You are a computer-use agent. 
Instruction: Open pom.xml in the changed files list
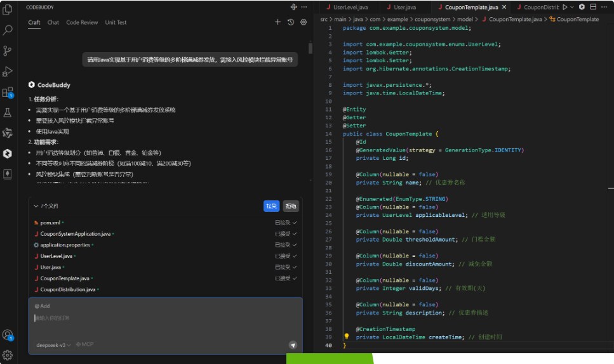coord(50,223)
